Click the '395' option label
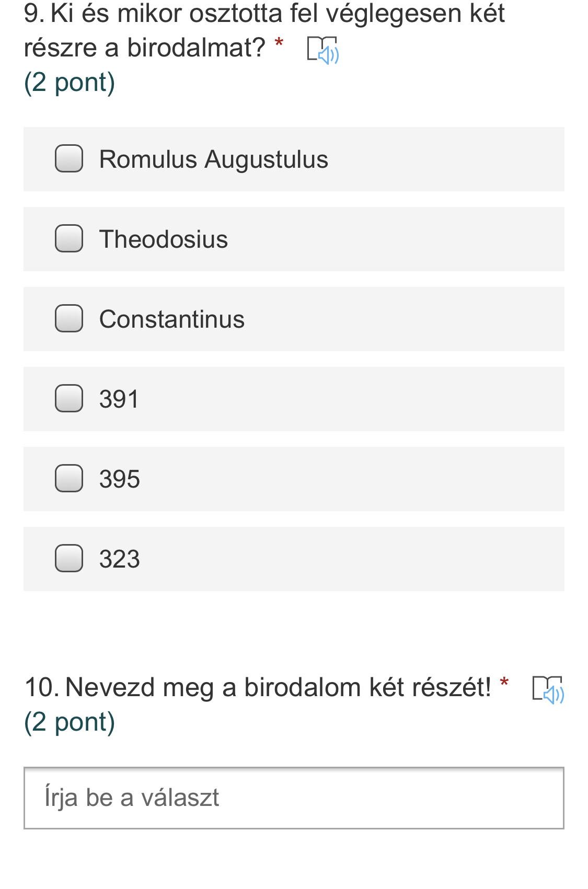This screenshot has height=889, width=588. click(x=120, y=479)
